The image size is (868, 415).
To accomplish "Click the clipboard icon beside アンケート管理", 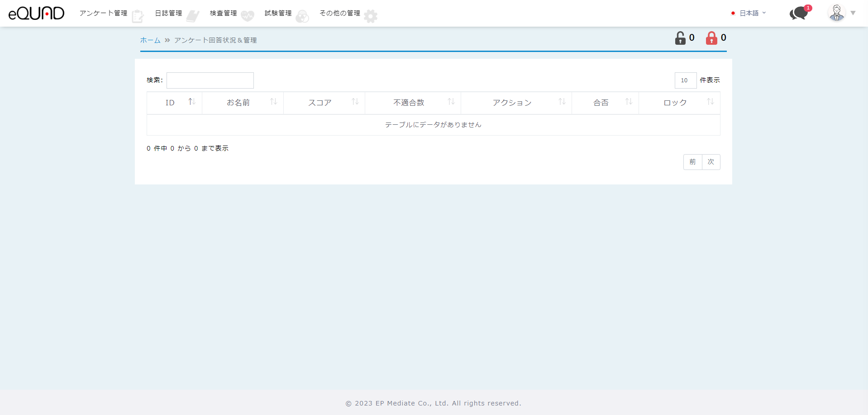I will [x=138, y=16].
